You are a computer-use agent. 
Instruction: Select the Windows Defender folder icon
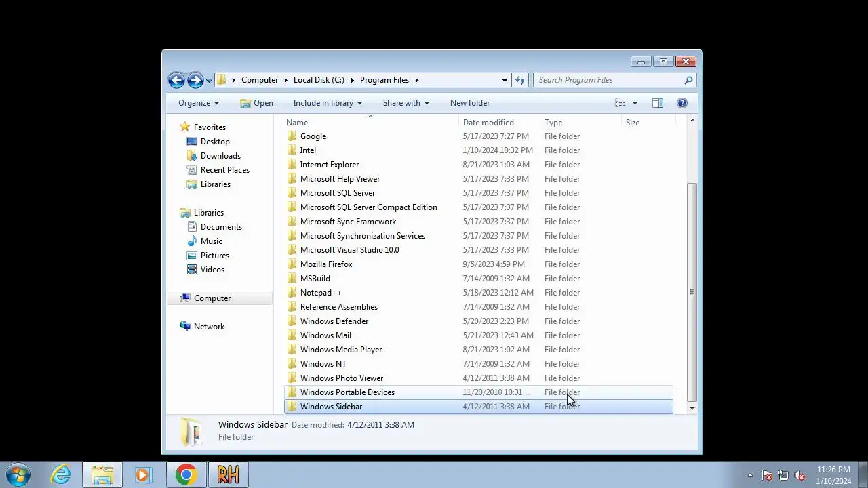tap(292, 321)
